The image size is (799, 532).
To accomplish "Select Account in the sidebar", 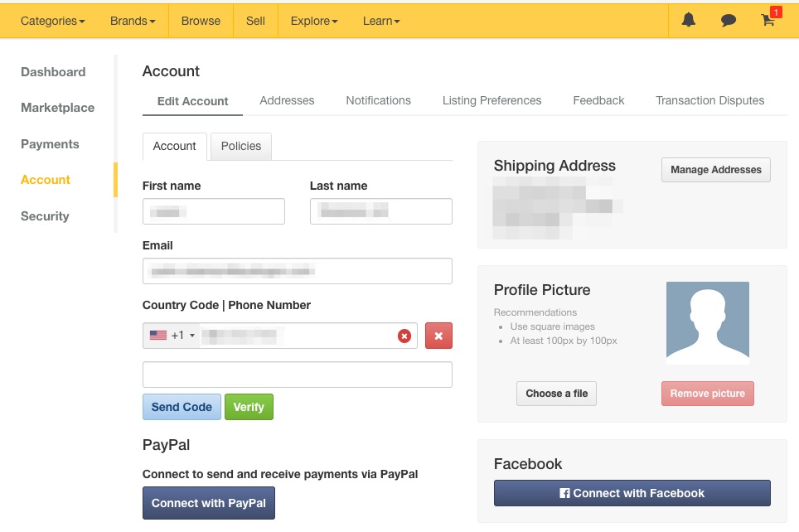I will click(46, 179).
